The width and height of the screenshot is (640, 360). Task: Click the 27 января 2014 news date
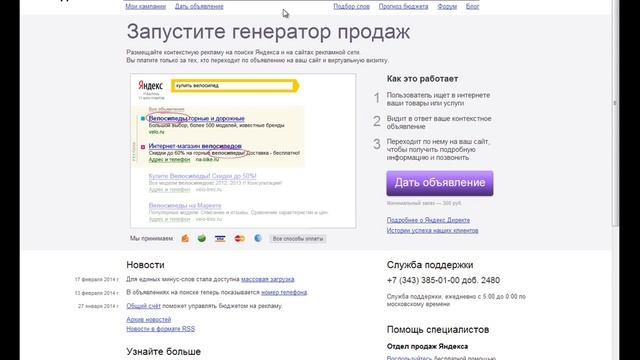point(98,306)
